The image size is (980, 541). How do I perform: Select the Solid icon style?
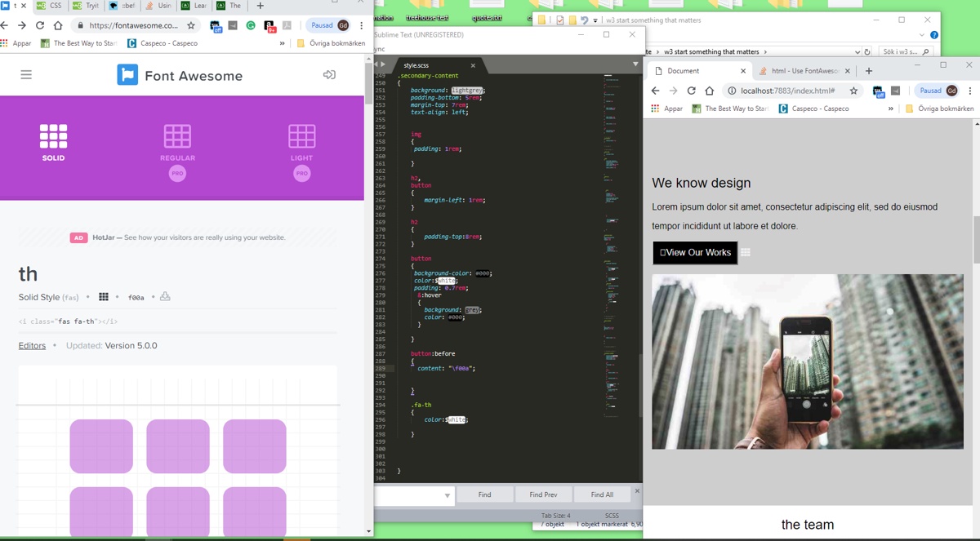click(53, 143)
